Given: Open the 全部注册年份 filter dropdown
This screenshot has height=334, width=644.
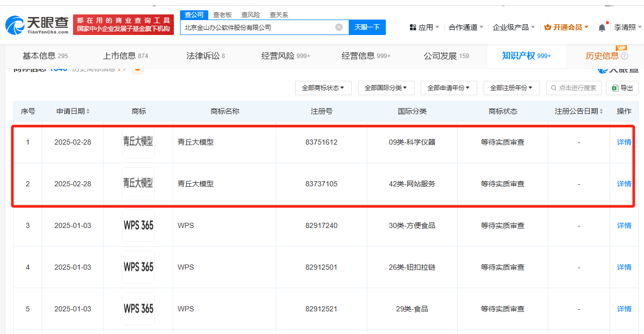Looking at the screenshot, I should coord(512,88).
